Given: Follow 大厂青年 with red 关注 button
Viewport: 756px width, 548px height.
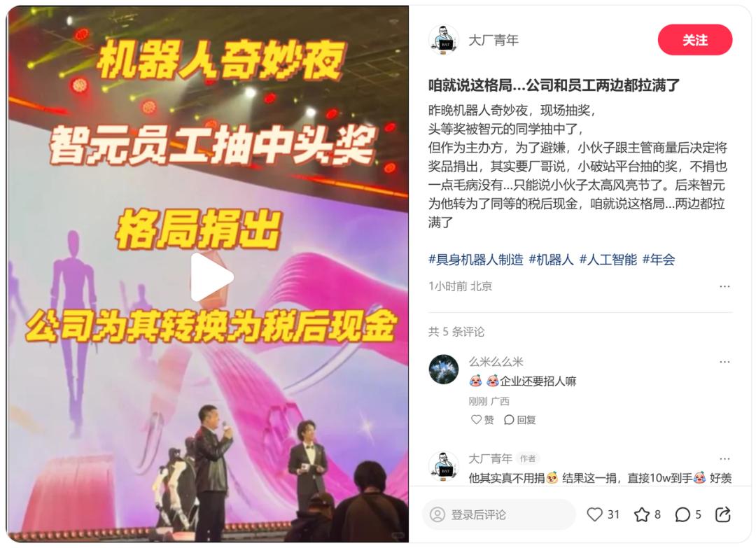Looking at the screenshot, I should pos(695,40).
